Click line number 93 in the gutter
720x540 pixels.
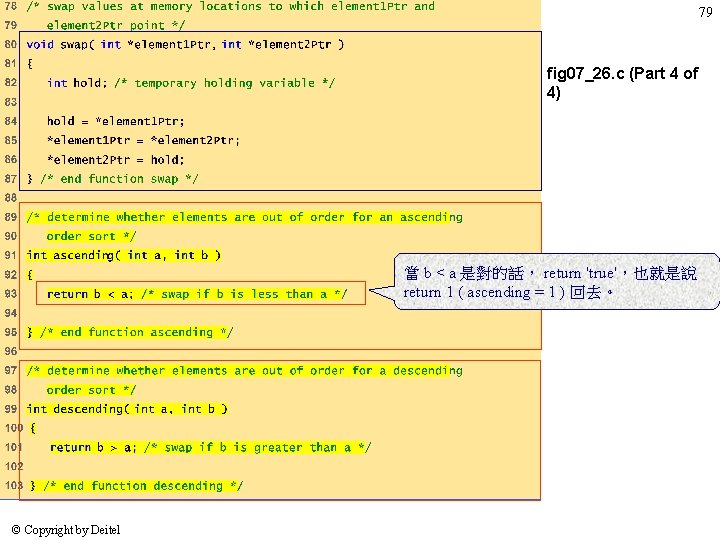(11, 294)
